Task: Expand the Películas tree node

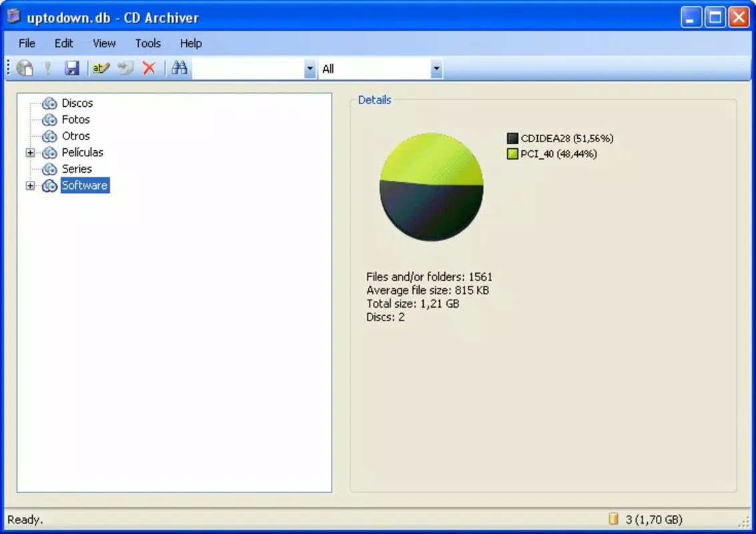Action: [x=30, y=153]
